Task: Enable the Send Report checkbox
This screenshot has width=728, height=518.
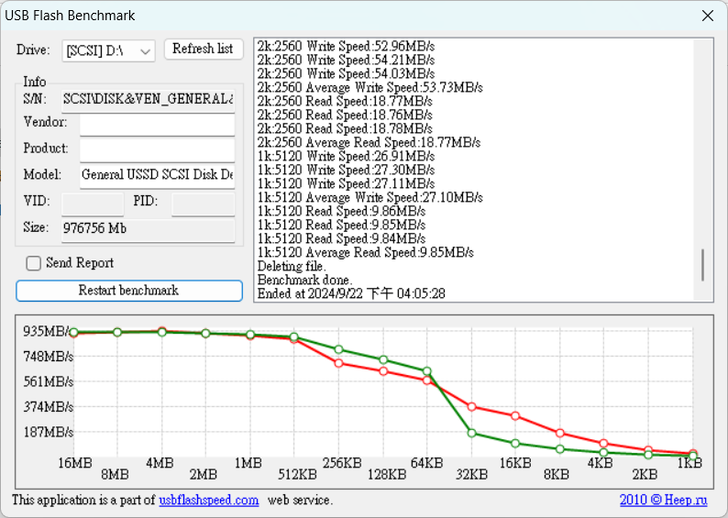Action: click(34, 263)
